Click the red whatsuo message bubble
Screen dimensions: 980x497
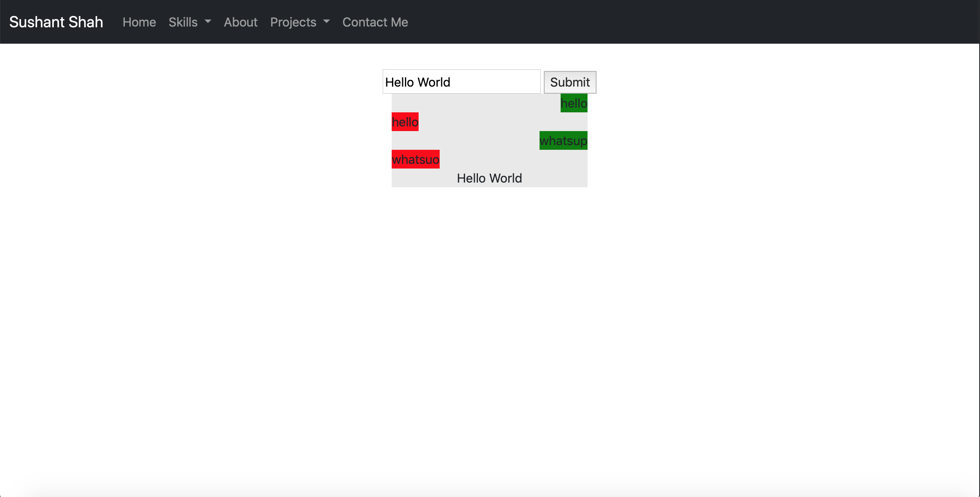click(x=415, y=160)
